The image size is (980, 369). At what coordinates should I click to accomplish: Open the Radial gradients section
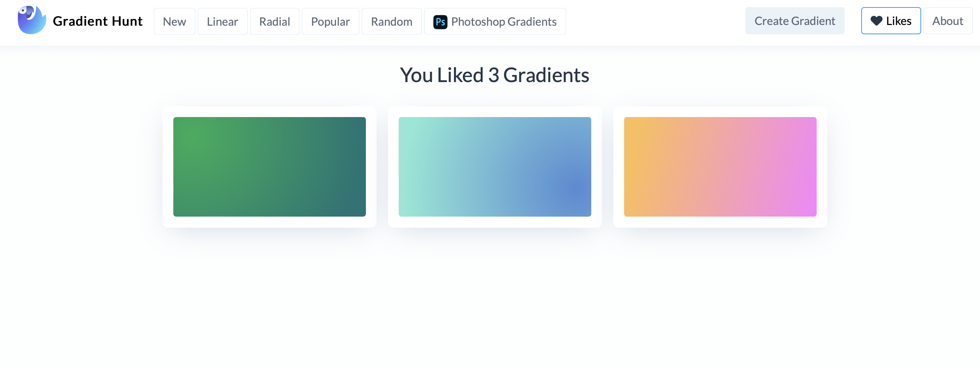tap(274, 21)
